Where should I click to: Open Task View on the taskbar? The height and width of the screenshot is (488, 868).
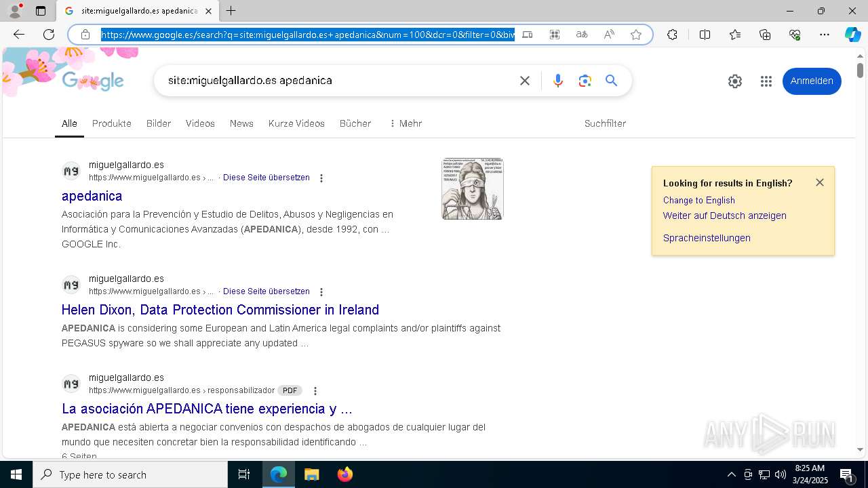[244, 474]
